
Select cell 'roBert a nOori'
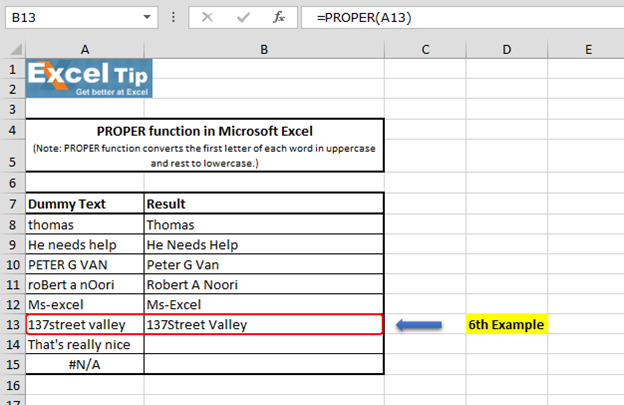pyautogui.click(x=85, y=284)
